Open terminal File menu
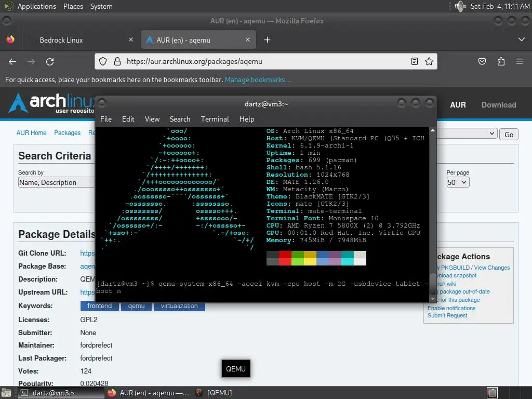This screenshot has width=532, height=399. coord(106,119)
